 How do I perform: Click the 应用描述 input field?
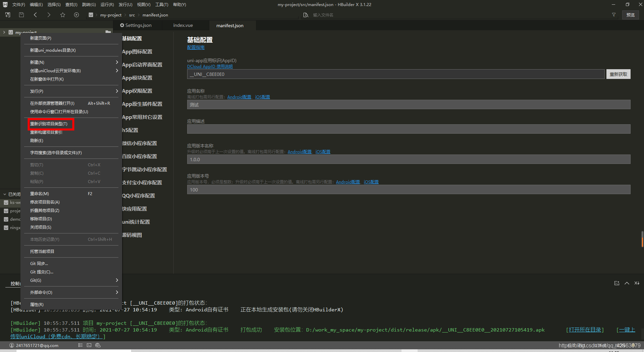pyautogui.click(x=409, y=129)
